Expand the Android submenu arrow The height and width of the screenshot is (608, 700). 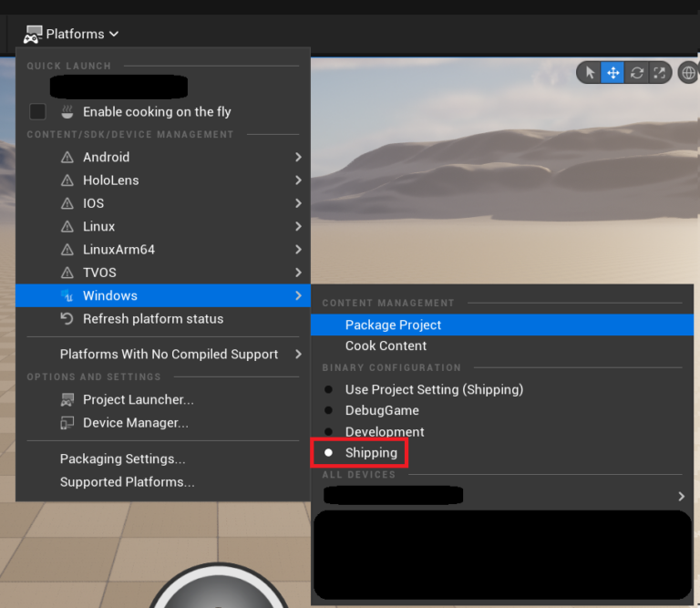(298, 157)
